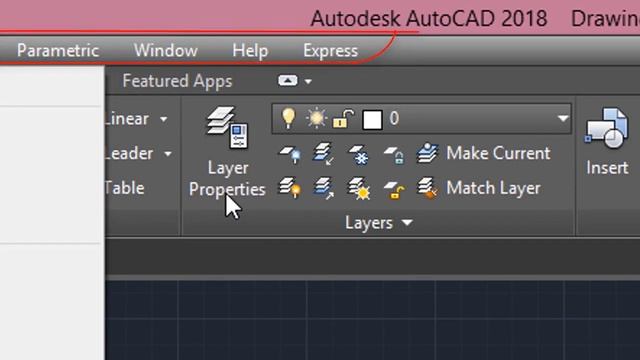Click the Layer Freeze snowflake icon
Viewport: 640px width, 360px height.
[358, 154]
